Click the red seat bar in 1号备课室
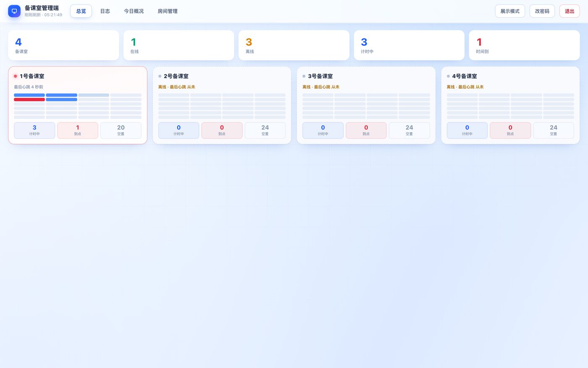The height and width of the screenshot is (368, 588). coord(29,100)
